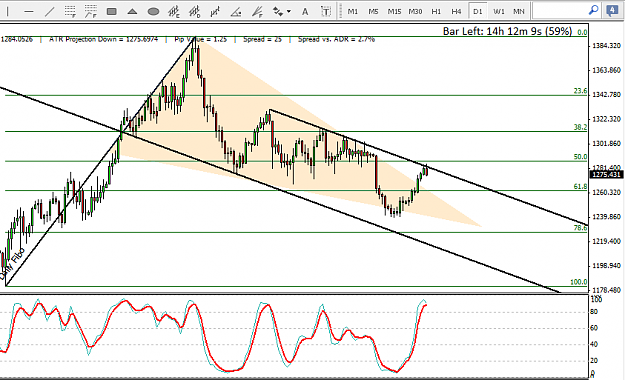
Task: Select the Fibonacci fan tool
Action: click(x=257, y=12)
